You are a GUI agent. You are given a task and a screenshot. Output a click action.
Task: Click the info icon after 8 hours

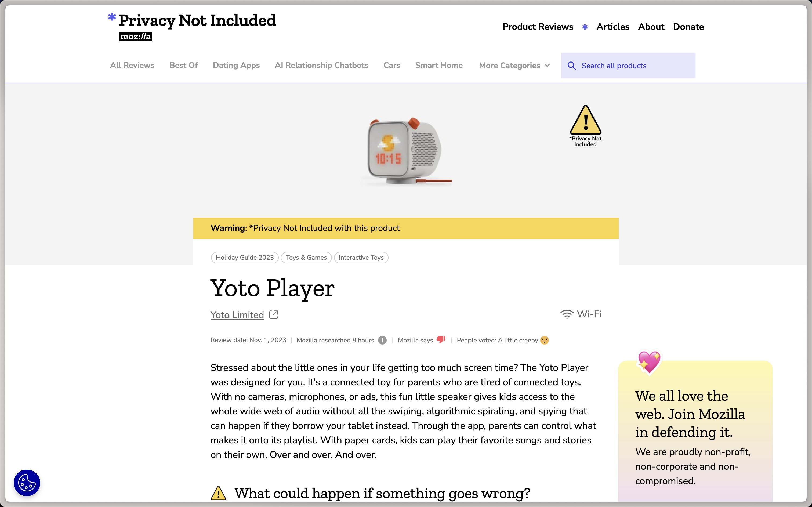click(382, 340)
